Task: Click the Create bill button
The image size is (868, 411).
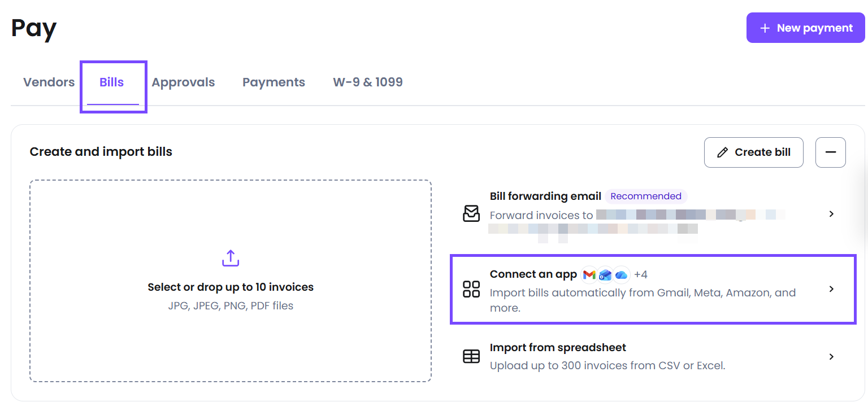Action: 754,152
